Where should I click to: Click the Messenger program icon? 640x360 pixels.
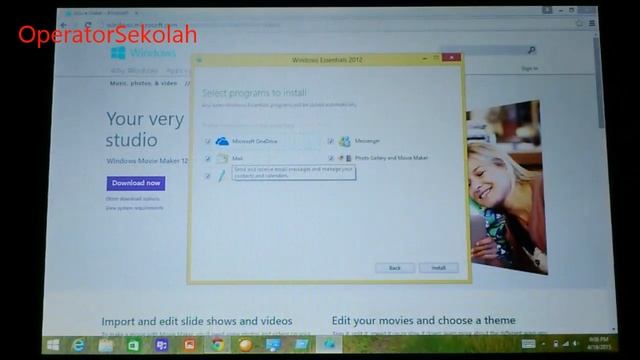pos(344,141)
